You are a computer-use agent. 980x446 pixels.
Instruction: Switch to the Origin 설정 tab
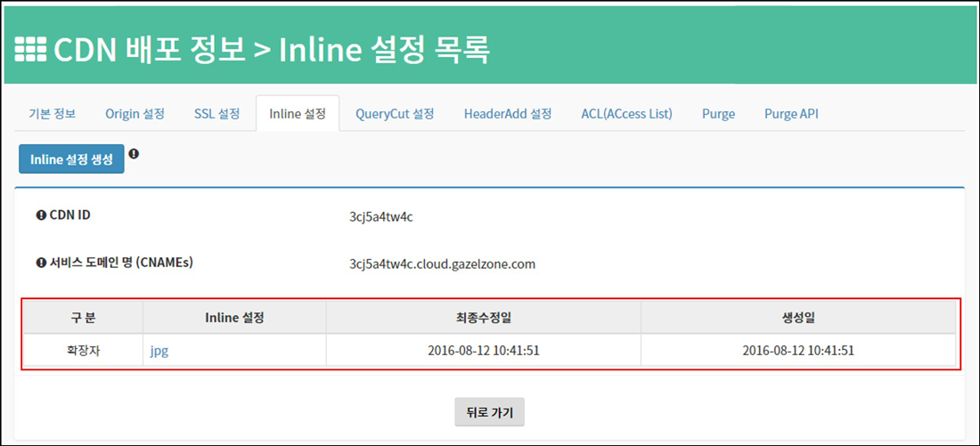coord(135,114)
